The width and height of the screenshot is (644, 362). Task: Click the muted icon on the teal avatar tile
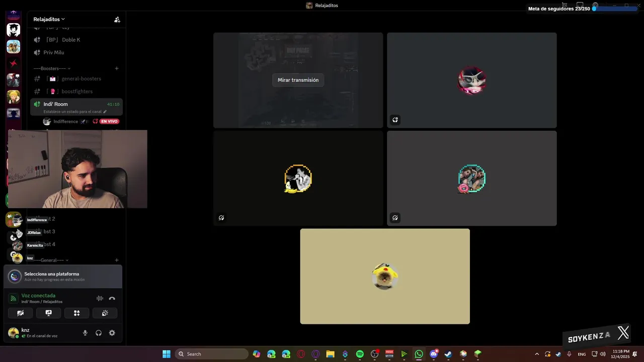click(x=395, y=218)
